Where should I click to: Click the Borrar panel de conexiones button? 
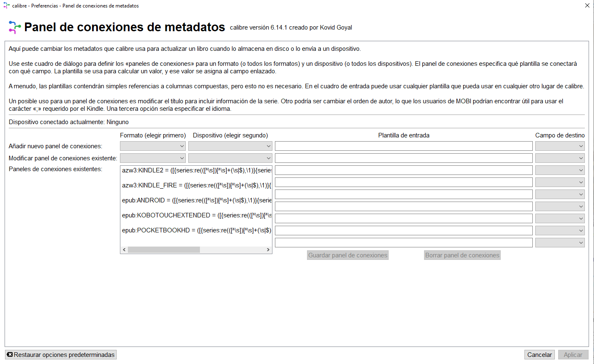tap(462, 255)
